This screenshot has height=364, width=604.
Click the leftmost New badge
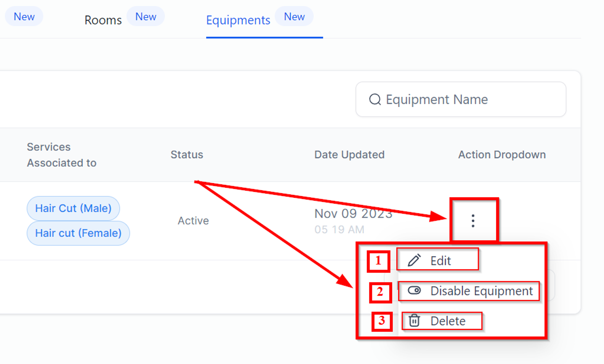(x=24, y=17)
